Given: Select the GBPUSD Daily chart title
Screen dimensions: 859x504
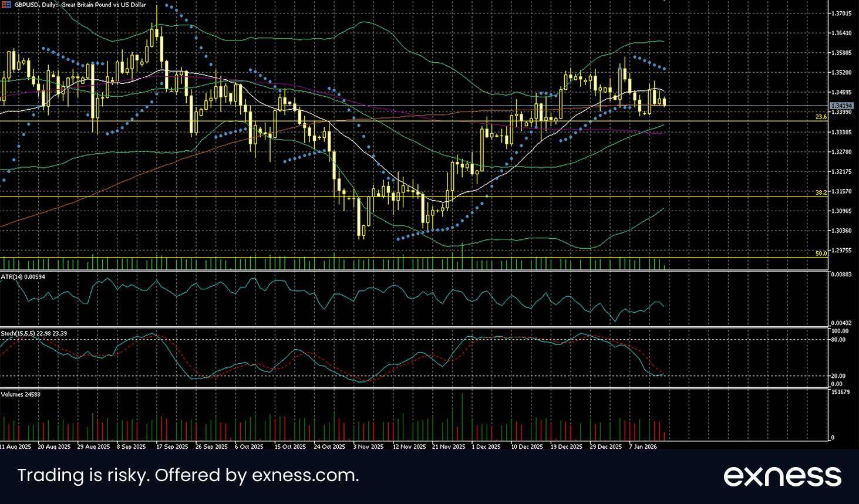Looking at the screenshot, I should (79, 4).
